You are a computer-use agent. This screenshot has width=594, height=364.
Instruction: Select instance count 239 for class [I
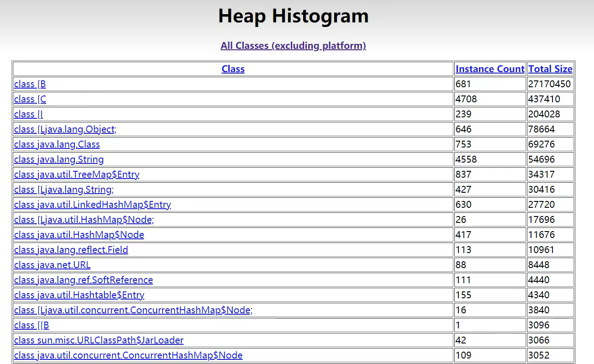463,114
